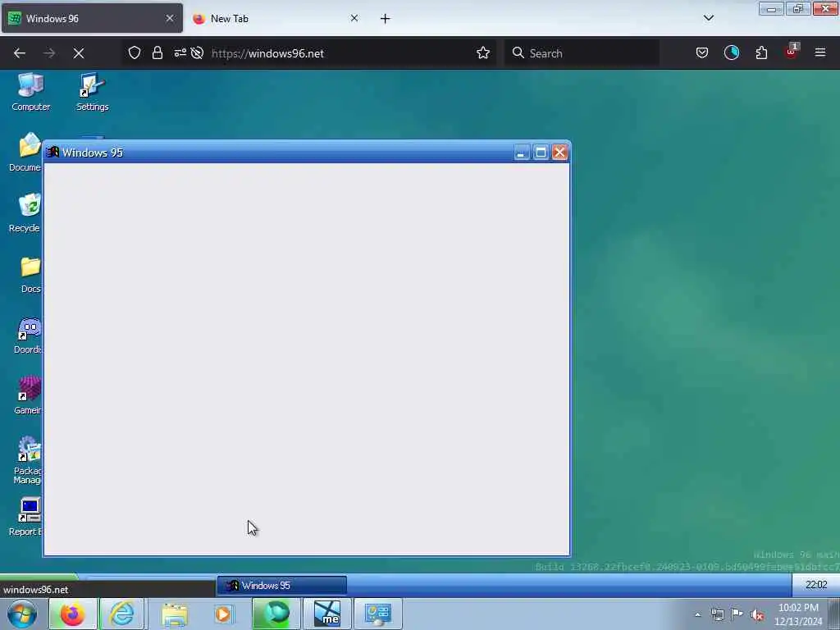Maximize the Windows 95 window
Viewport: 840px width, 630px height.
(x=541, y=153)
